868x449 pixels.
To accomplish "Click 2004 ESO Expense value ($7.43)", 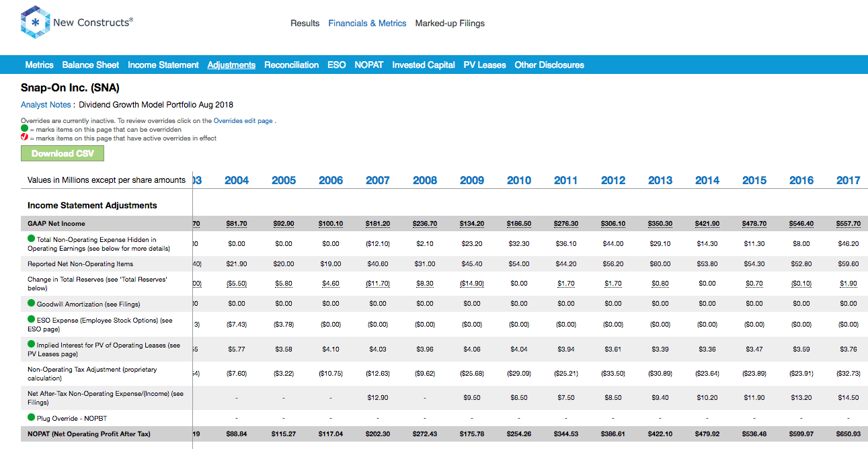I will [237, 325].
